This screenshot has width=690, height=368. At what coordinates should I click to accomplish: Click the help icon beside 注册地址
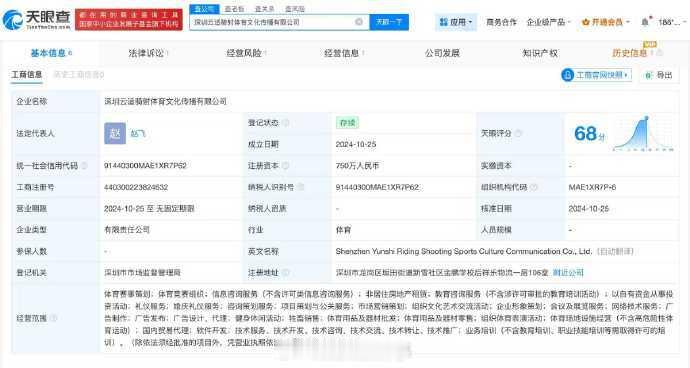tap(286, 272)
